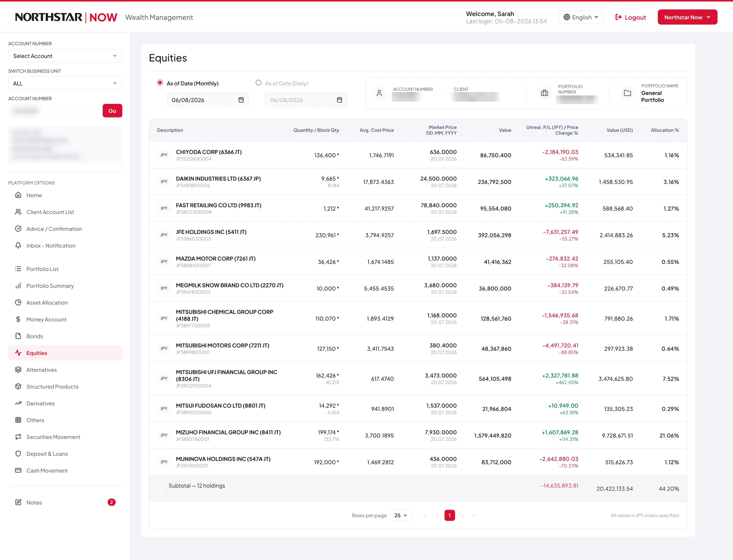The width and height of the screenshot is (733, 560).
Task: Click the Logout link
Action: coord(631,17)
